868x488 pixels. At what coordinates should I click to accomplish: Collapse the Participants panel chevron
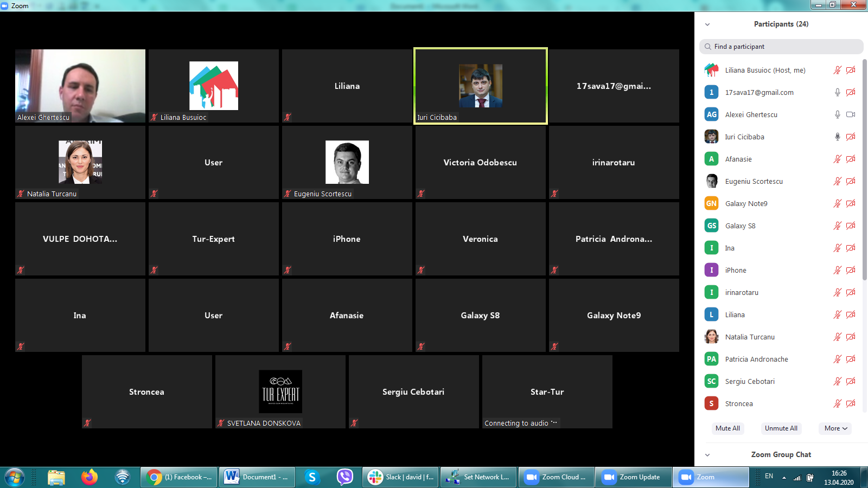pyautogui.click(x=707, y=24)
